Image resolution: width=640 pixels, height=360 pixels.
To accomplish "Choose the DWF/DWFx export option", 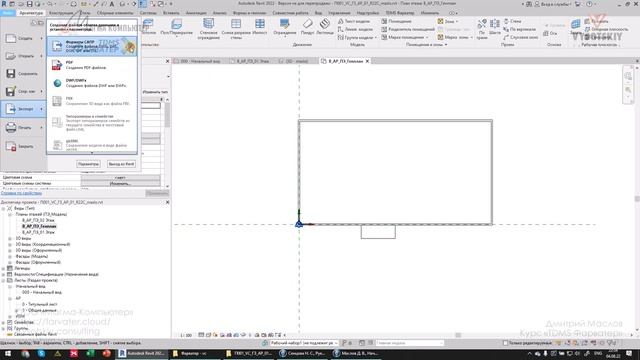I will 92,83.
